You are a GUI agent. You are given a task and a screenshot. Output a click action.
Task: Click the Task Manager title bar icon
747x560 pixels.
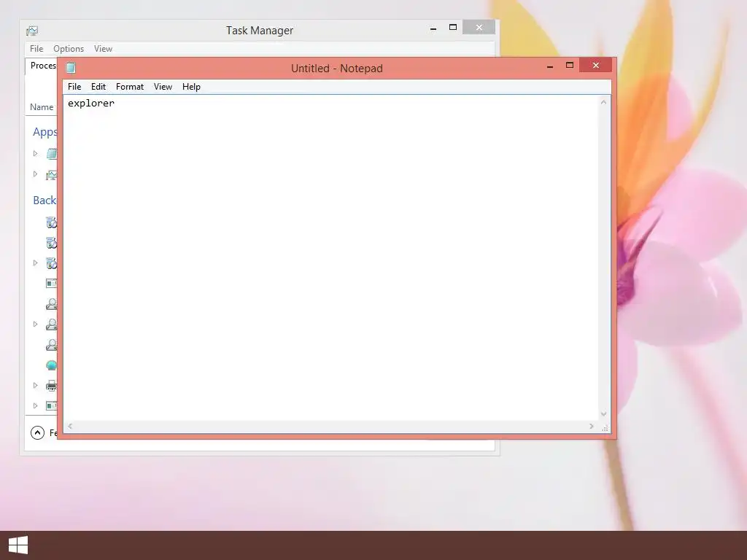click(32, 31)
